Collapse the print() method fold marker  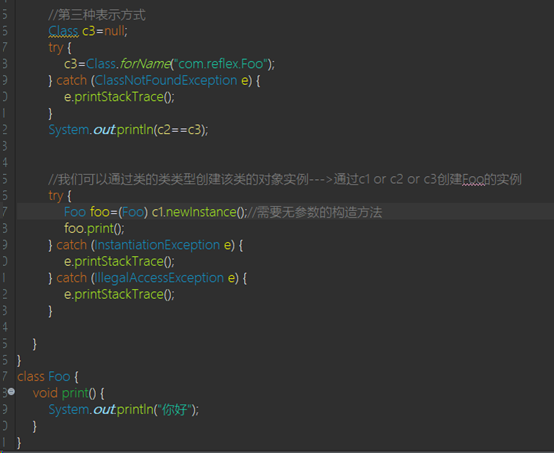[11, 392]
